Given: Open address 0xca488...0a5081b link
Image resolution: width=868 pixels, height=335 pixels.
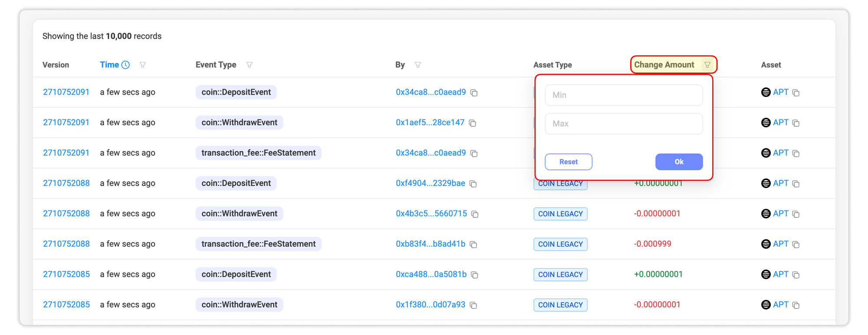Looking at the screenshot, I should [x=431, y=275].
